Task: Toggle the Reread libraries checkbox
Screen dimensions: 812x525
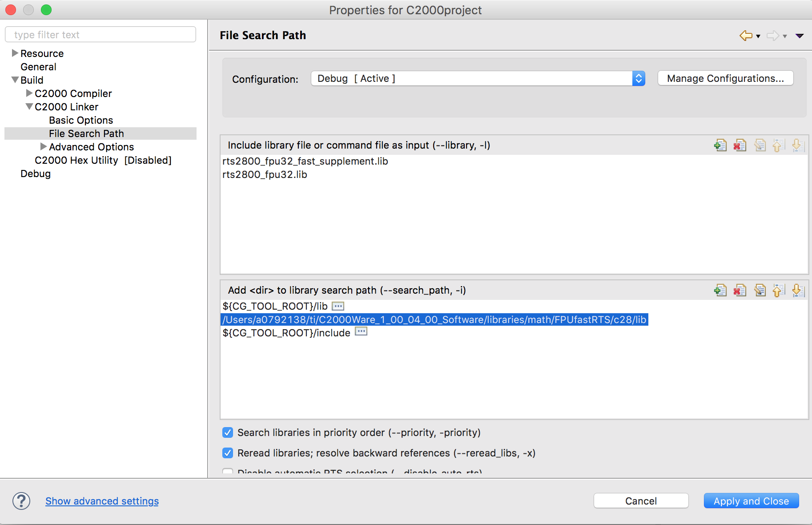Action: point(228,453)
